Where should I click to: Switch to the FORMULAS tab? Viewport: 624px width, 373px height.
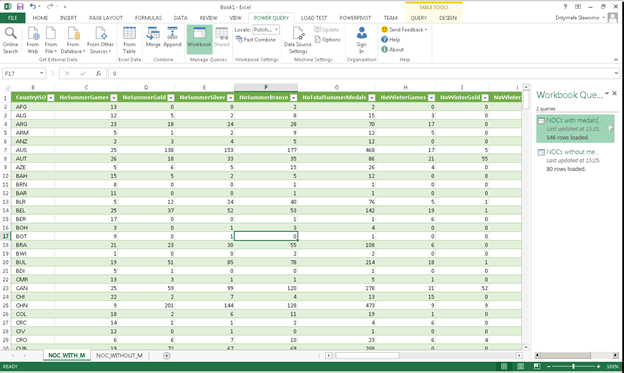[x=148, y=18]
